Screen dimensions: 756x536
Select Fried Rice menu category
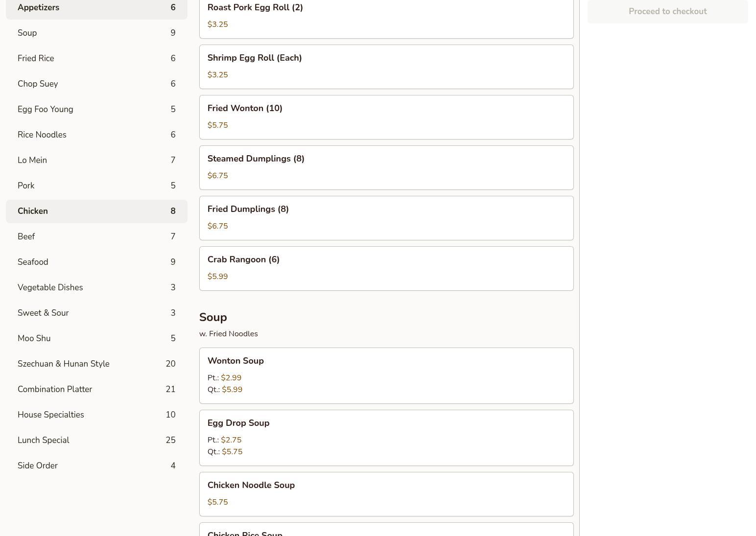tap(96, 58)
